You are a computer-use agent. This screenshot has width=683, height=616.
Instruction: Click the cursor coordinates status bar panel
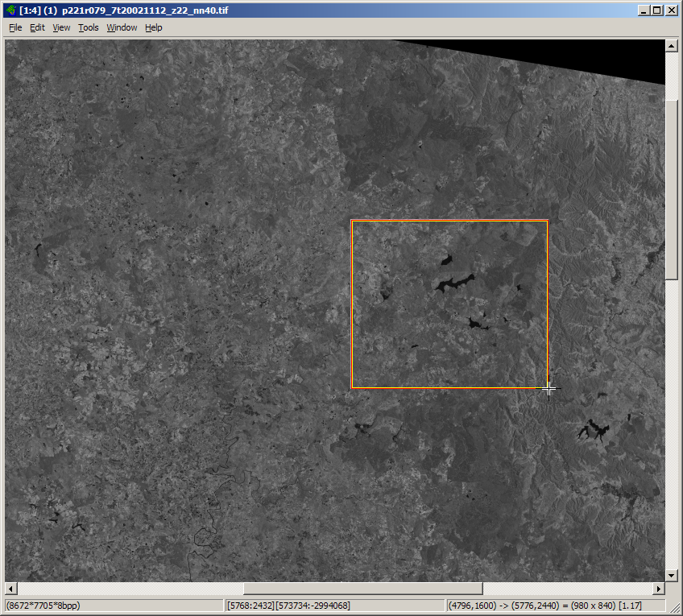[333, 605]
